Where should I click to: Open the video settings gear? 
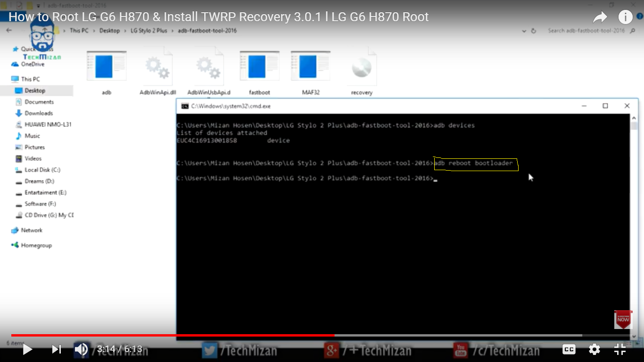[594, 349]
